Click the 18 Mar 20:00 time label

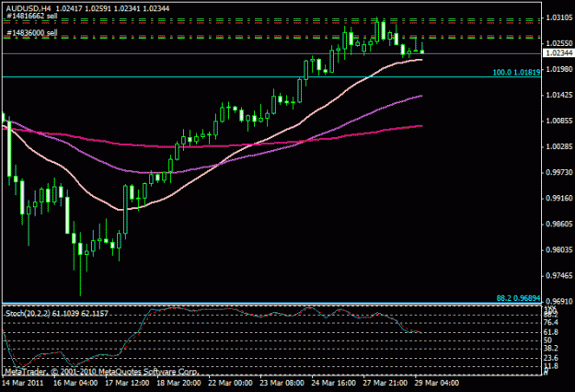point(178,383)
